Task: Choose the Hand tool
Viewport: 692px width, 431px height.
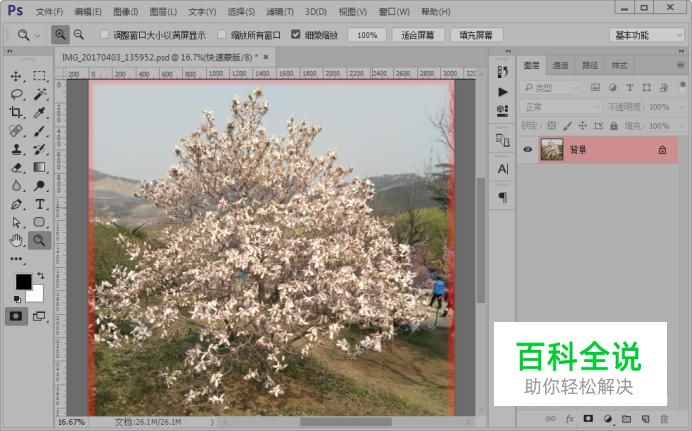Action: click(x=16, y=240)
